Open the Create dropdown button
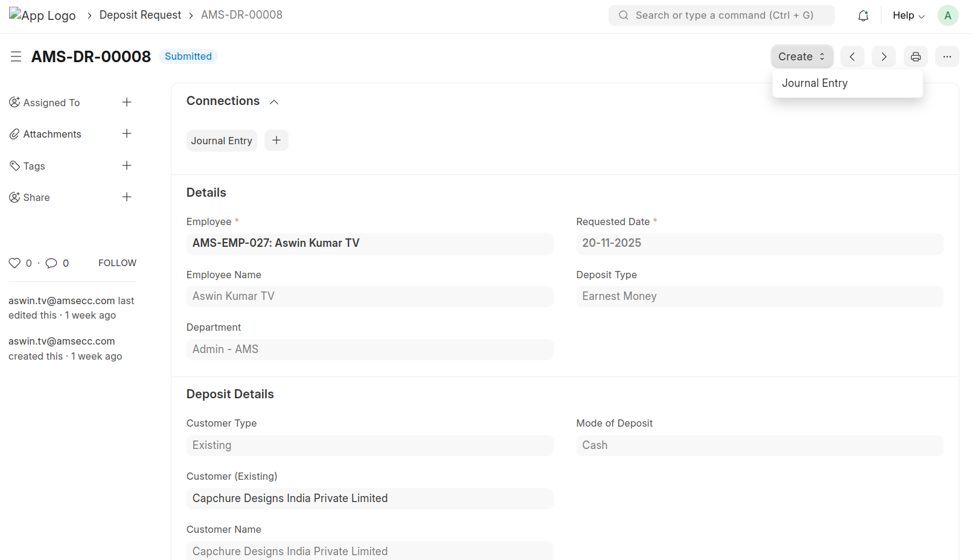Image resolution: width=972 pixels, height=560 pixels. pos(801,57)
